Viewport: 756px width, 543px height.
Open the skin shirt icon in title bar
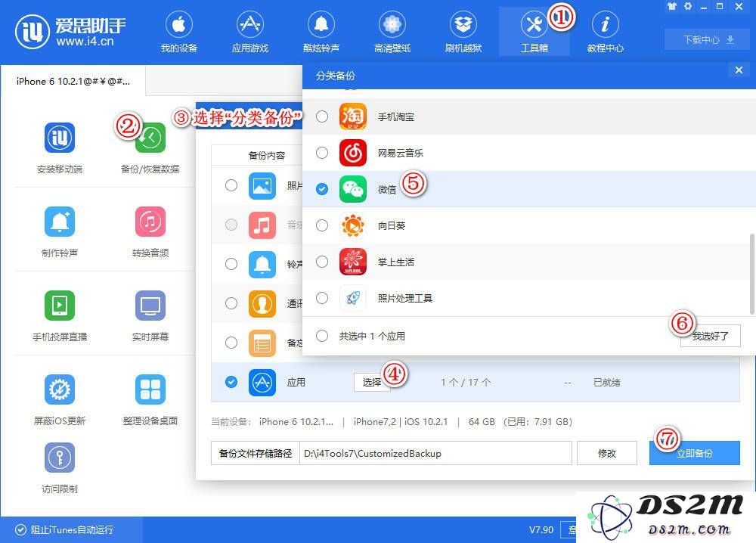click(671, 6)
